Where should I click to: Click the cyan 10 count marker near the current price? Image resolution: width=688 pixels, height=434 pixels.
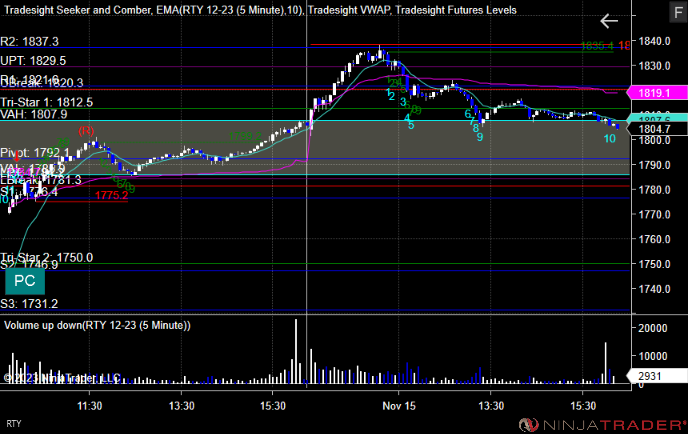click(610, 139)
